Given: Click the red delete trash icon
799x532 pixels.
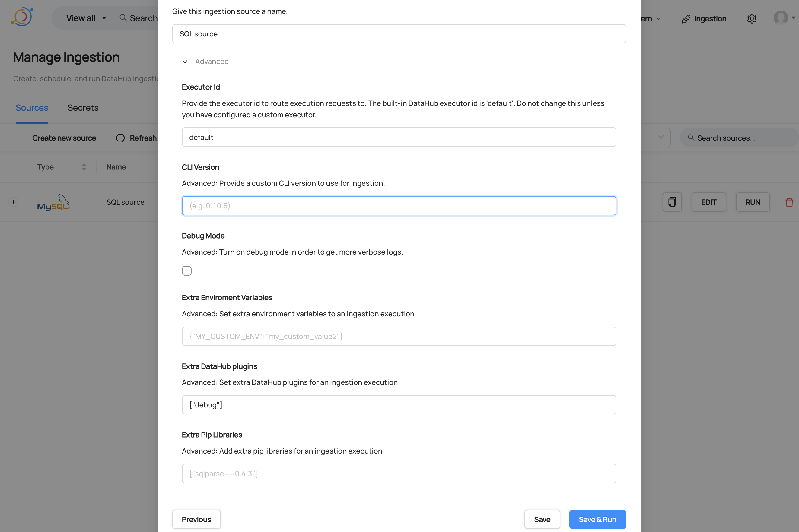Looking at the screenshot, I should (789, 202).
